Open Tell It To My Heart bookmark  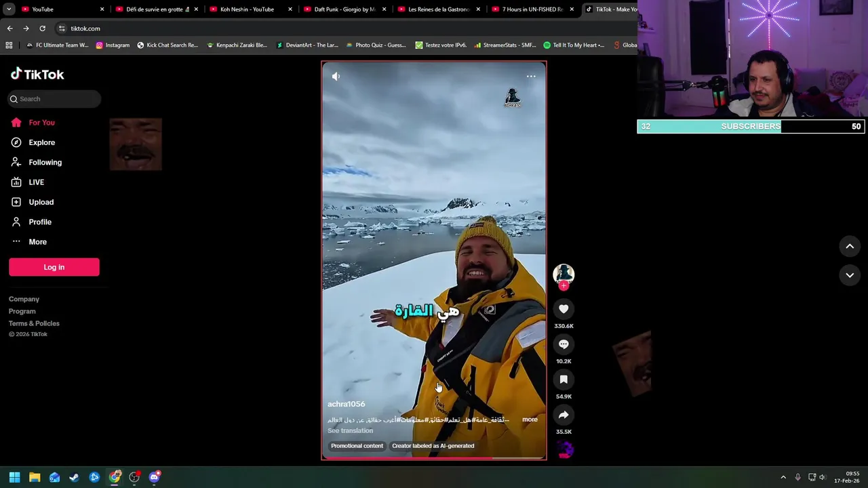click(x=574, y=45)
